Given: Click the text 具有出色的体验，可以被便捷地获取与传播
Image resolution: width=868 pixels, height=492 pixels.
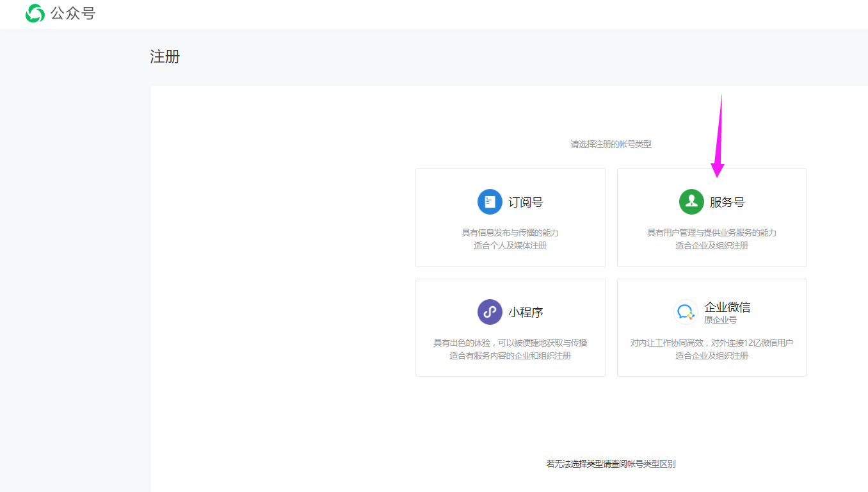Looking at the screenshot, I should [x=510, y=343].
